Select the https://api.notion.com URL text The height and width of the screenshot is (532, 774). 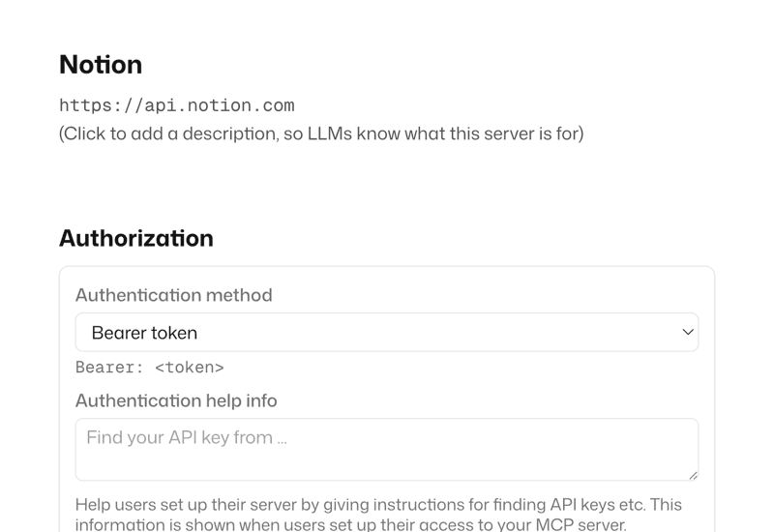176,105
